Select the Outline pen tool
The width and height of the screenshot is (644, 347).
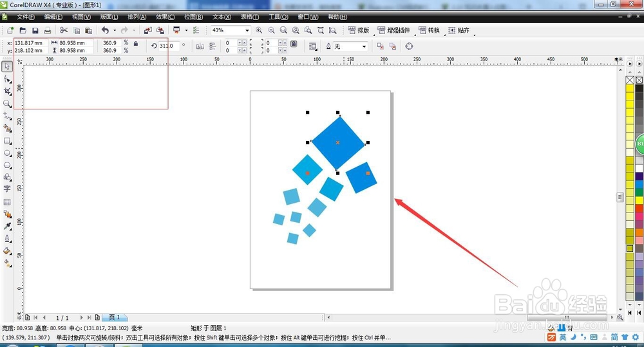(7, 239)
